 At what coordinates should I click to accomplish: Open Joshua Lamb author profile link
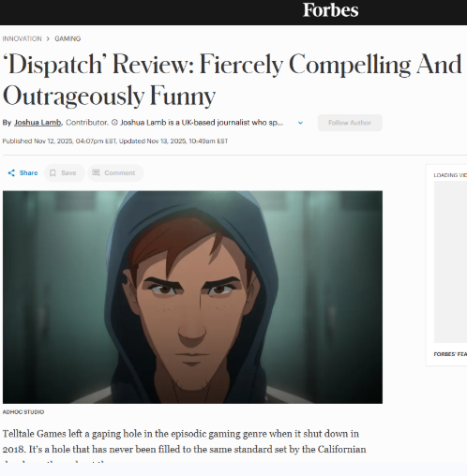[x=38, y=123]
